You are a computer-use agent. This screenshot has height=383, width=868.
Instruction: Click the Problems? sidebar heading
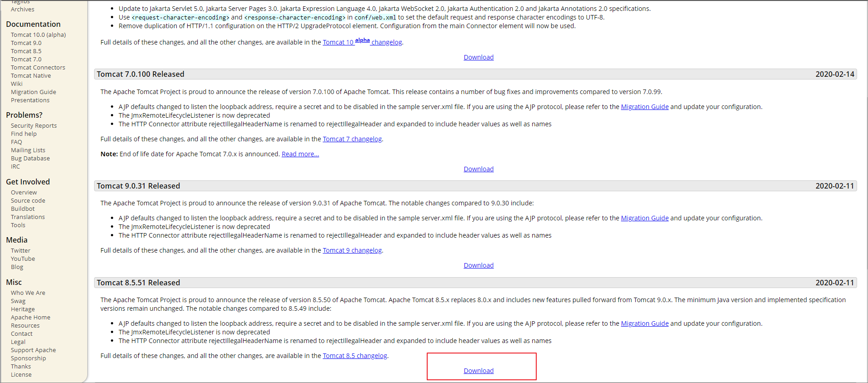24,115
